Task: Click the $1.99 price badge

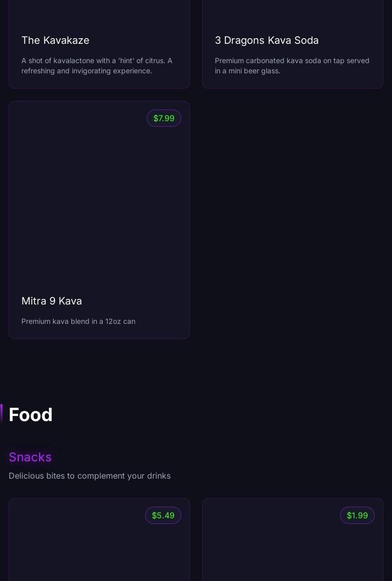Action: (357, 515)
